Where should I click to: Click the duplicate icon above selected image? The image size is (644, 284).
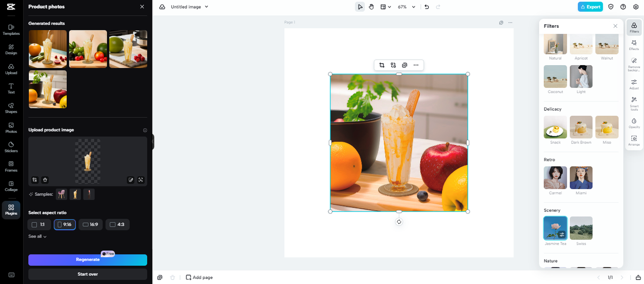click(405, 65)
